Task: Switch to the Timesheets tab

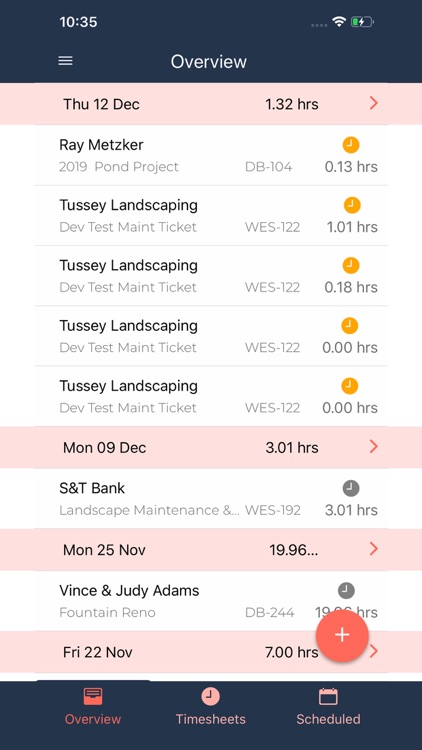Action: pos(211,706)
